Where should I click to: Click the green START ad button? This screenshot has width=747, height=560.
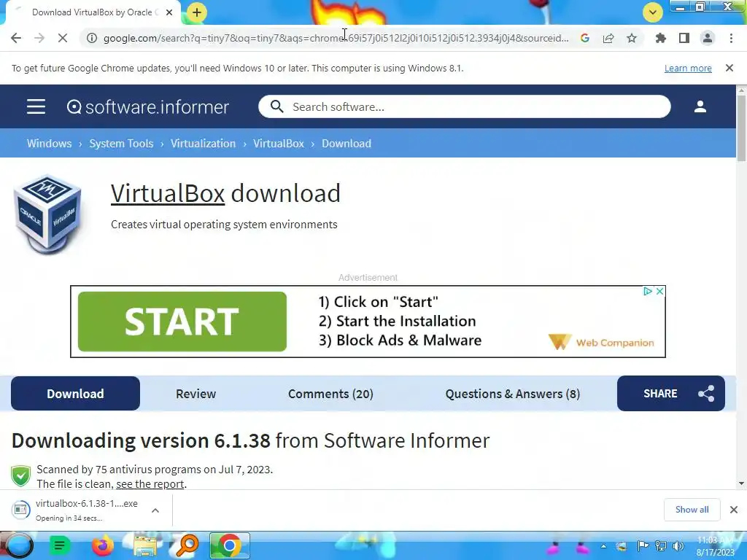click(x=182, y=322)
